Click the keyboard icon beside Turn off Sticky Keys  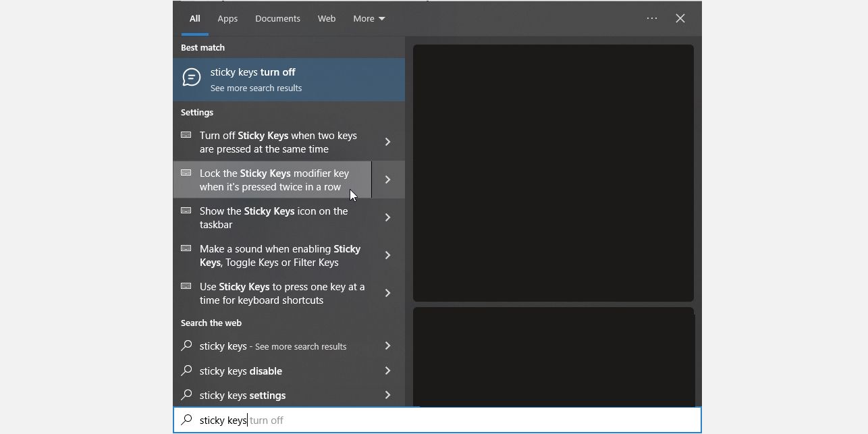coord(188,136)
